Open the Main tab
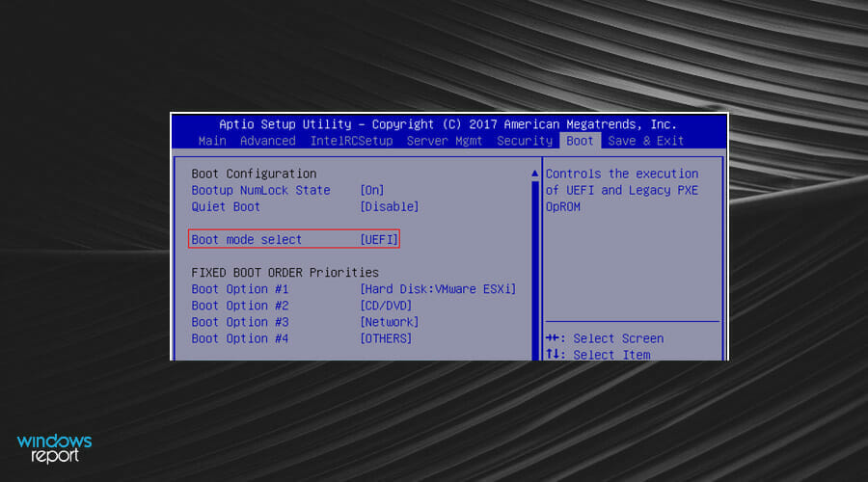Viewport: 868px width, 482px height. [212, 141]
